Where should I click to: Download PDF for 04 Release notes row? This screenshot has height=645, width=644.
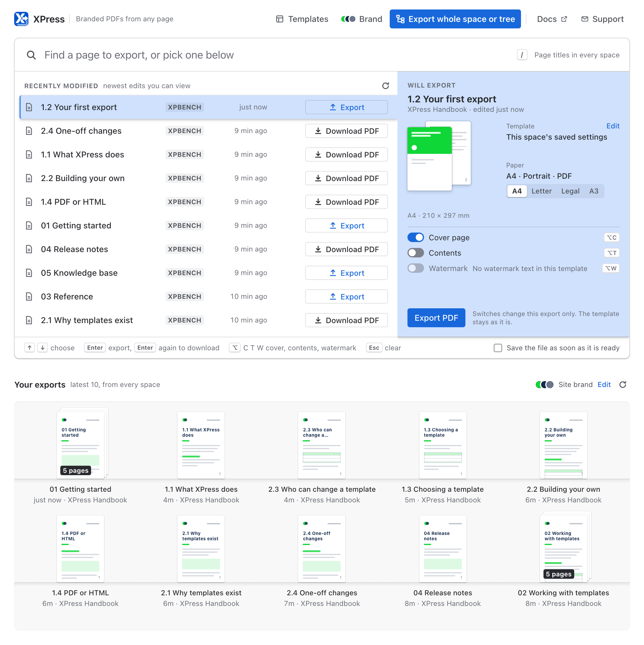tap(346, 249)
